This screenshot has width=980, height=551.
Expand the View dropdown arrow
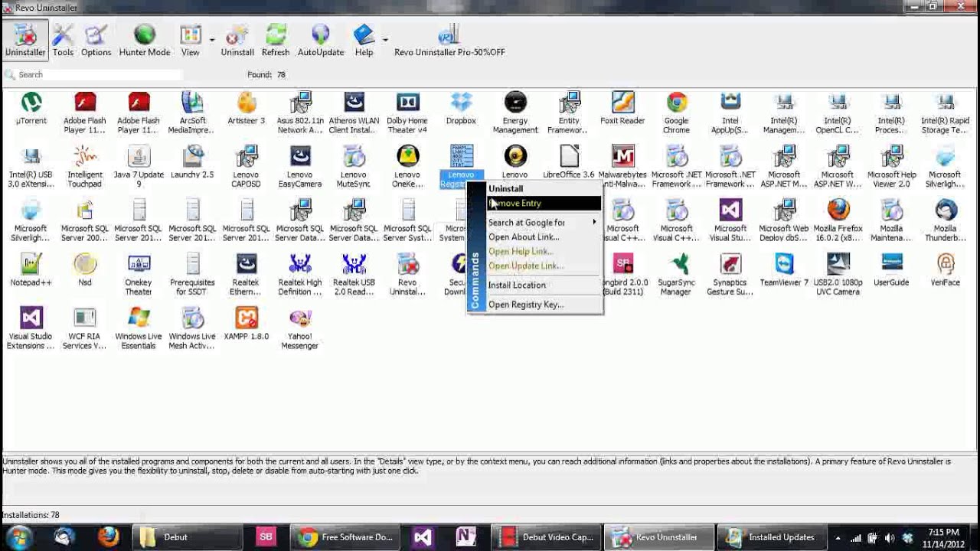212,40
